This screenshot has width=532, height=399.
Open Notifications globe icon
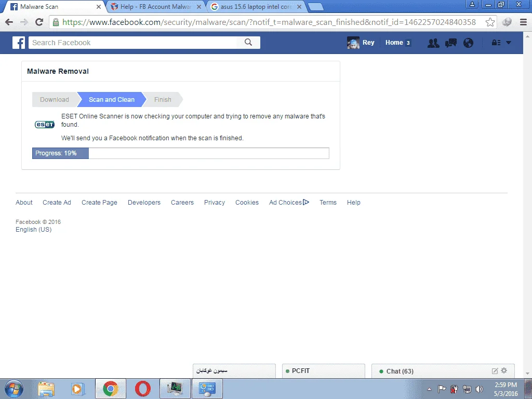tap(468, 43)
